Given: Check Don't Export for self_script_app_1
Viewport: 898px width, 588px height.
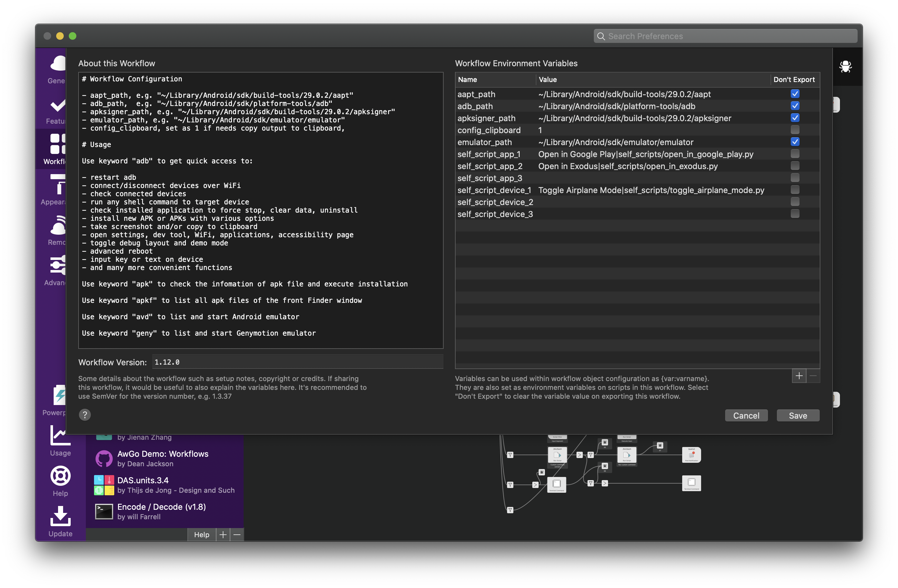Looking at the screenshot, I should [x=795, y=154].
